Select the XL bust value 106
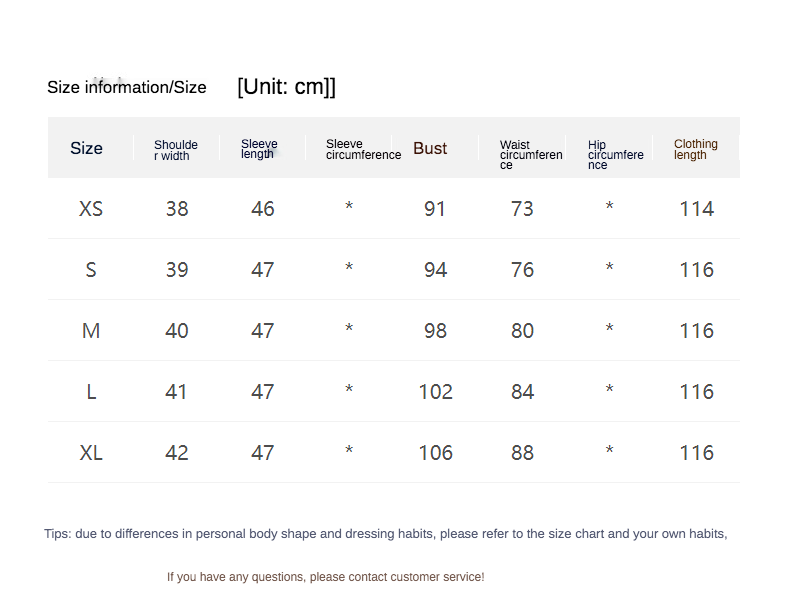Image resolution: width=789 pixels, height=602 pixels. 435,453
